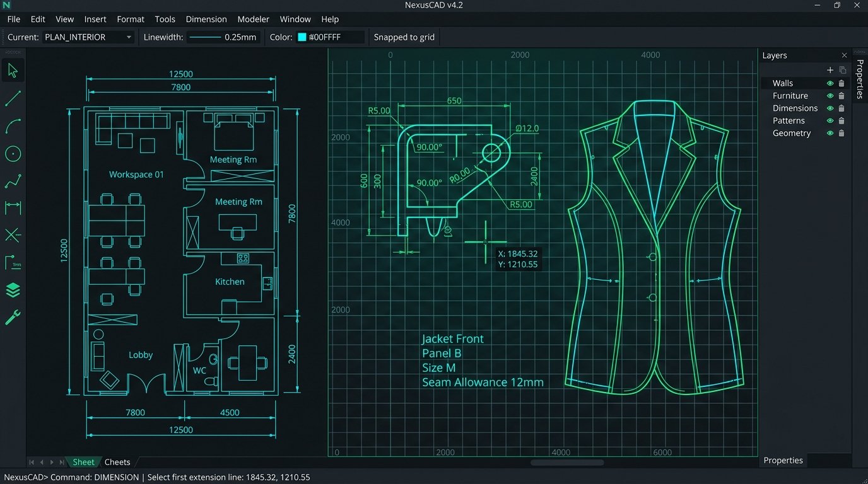Click the Ø12.0 diameter dimension label
Screen dimensions: 868x484
(527, 129)
